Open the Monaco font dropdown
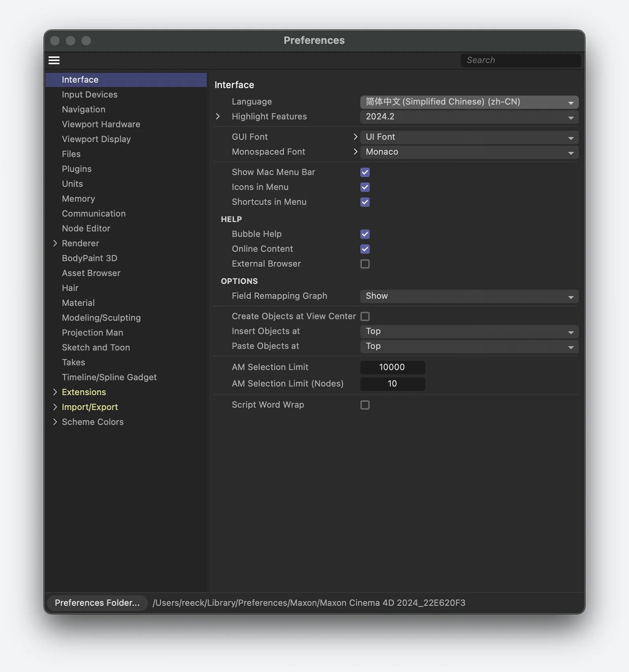629x672 pixels. click(469, 152)
